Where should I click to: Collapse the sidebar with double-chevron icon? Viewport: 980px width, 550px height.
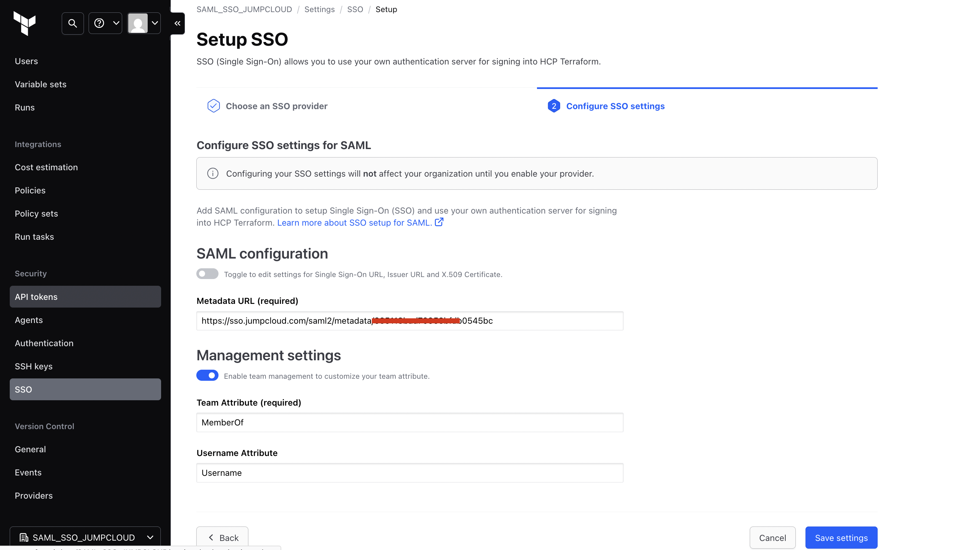177,23
